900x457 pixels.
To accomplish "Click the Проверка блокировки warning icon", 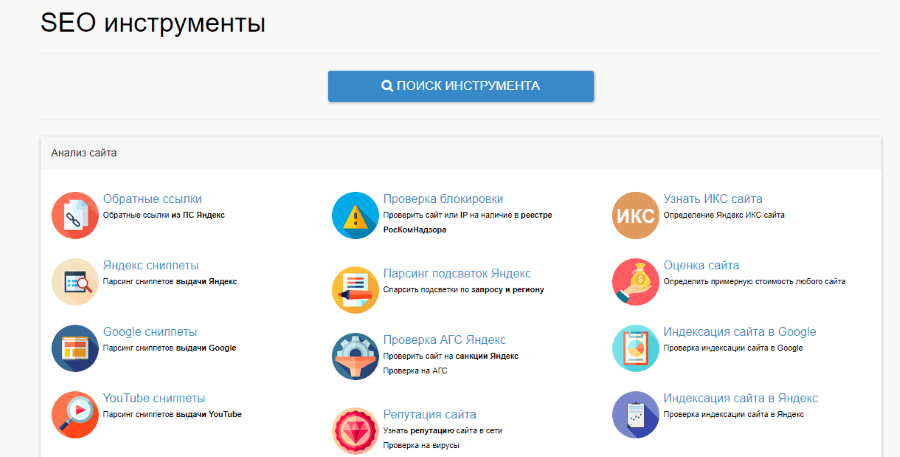I will click(355, 215).
